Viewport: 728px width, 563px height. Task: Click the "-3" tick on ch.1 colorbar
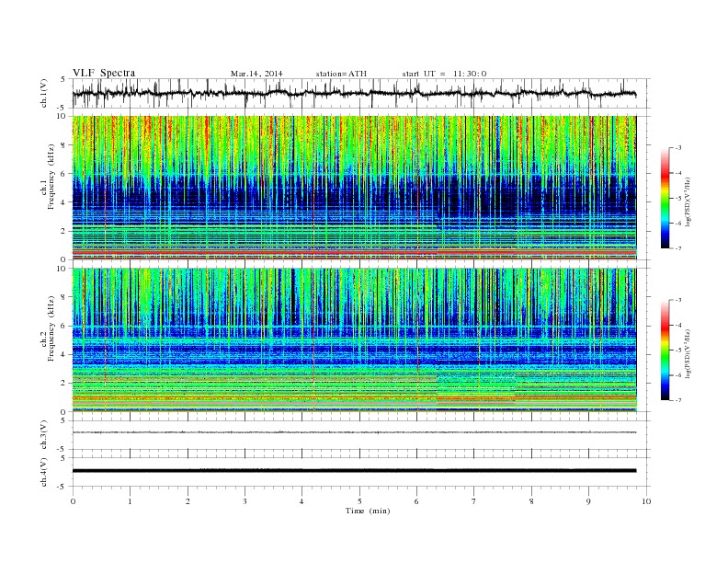tap(677, 148)
